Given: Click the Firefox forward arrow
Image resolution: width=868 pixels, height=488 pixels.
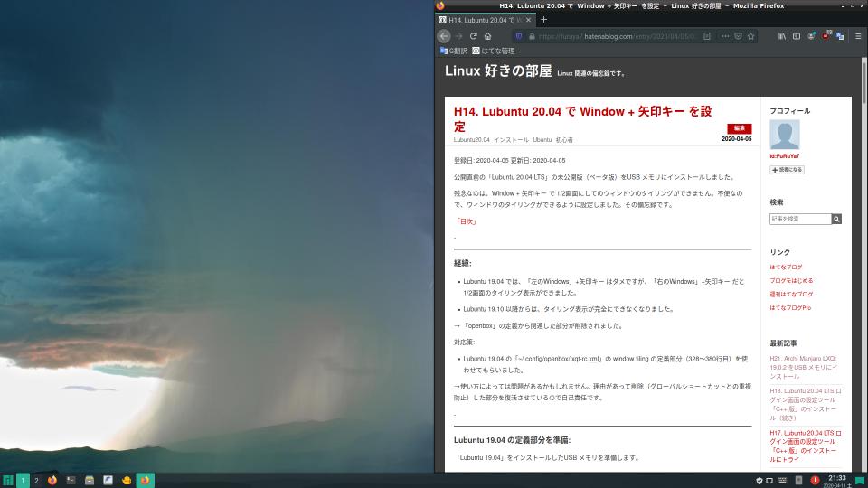Looking at the screenshot, I should 458,36.
